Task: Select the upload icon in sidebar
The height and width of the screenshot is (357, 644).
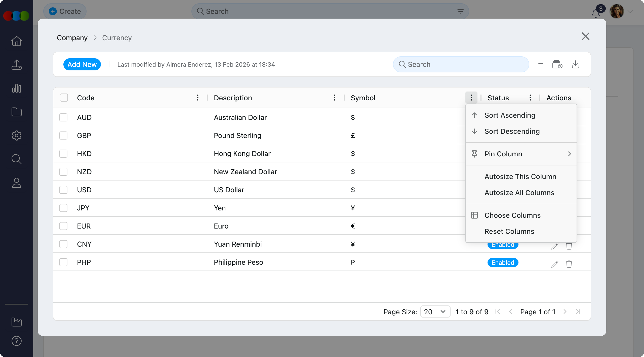Action: 17,65
